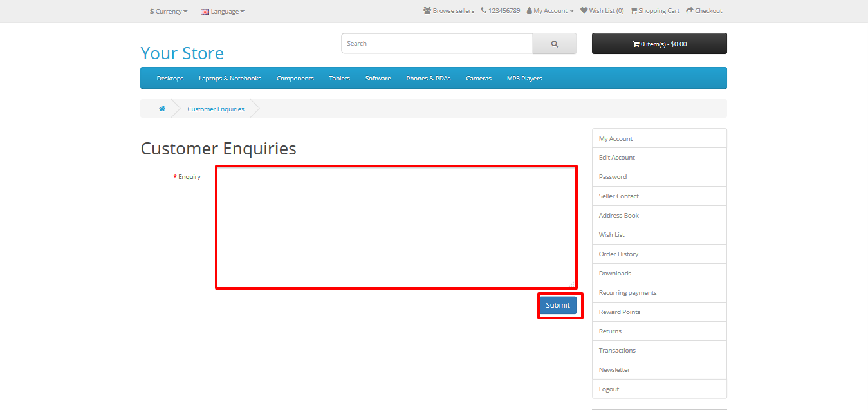Select the MP3 Players category
Viewport: 868px width, 410px height.
524,79
